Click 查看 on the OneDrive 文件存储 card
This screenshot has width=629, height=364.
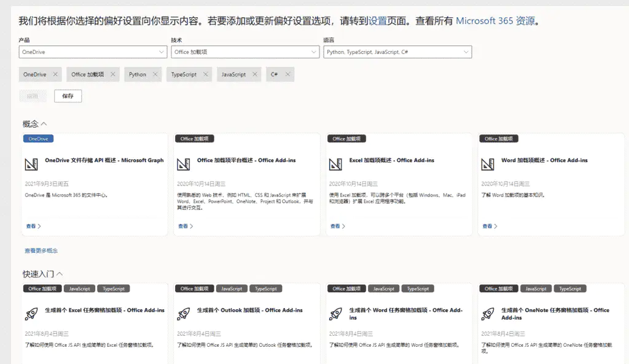pos(33,226)
